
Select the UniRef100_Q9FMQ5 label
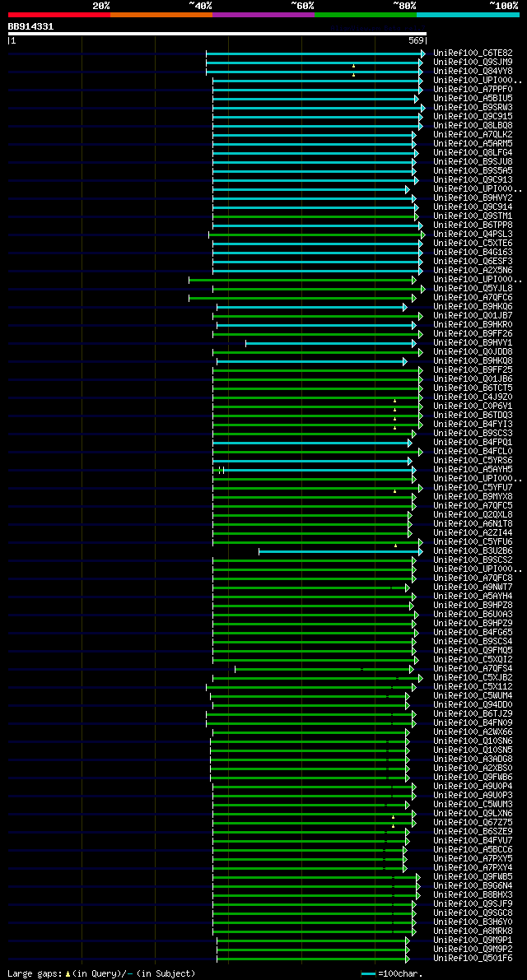click(473, 651)
